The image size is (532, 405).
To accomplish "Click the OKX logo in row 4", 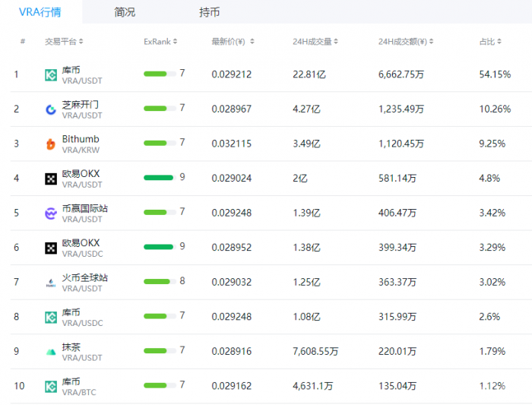I will pyautogui.click(x=51, y=179).
